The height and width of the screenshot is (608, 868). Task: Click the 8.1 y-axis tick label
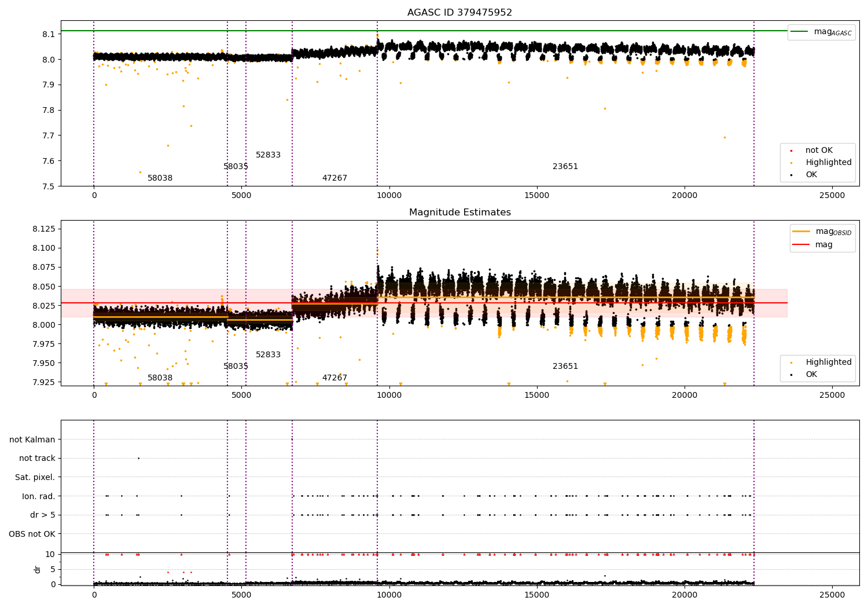(49, 34)
